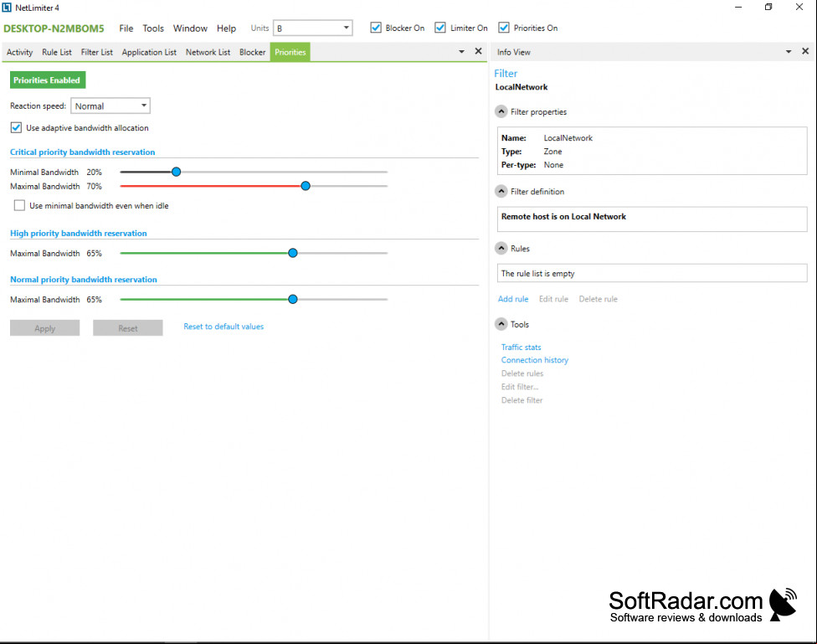
Task: Click the Priorities Enabled toggle button
Action: (x=48, y=80)
